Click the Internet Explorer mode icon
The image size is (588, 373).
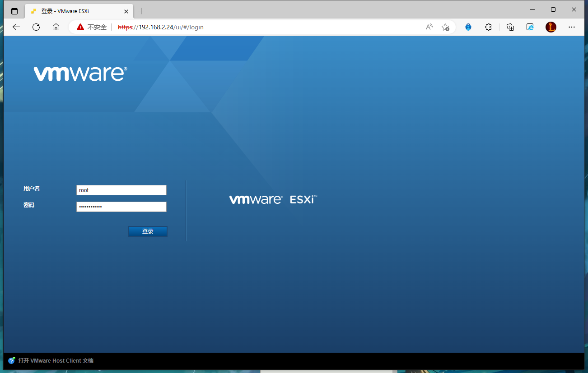pyautogui.click(x=531, y=27)
